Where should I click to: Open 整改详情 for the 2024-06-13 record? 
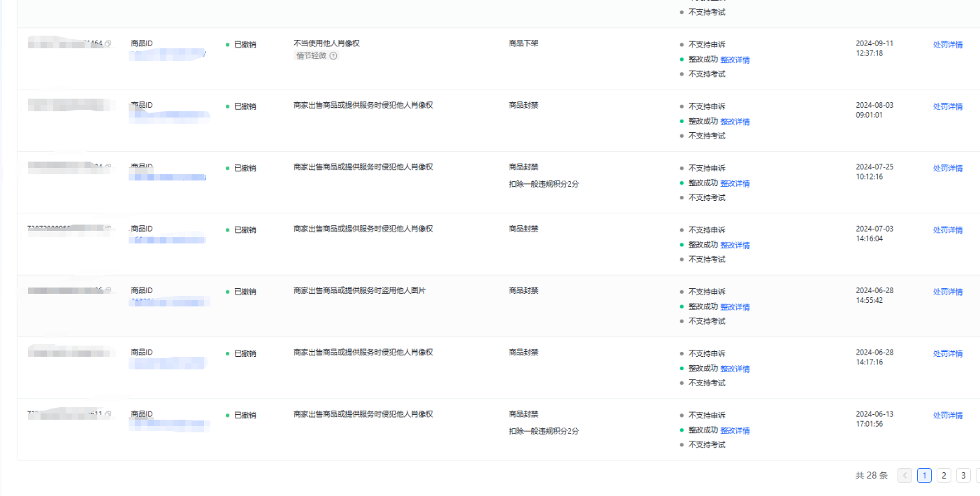pos(735,430)
